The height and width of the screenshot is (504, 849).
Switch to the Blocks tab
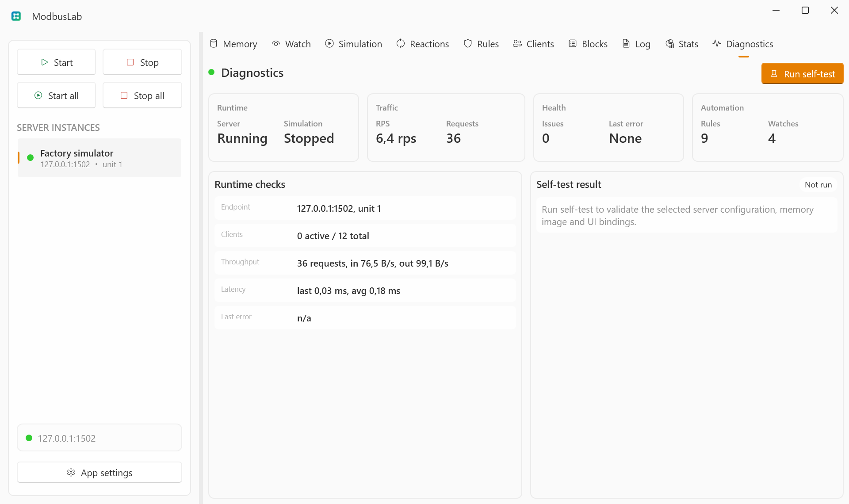[x=588, y=44]
